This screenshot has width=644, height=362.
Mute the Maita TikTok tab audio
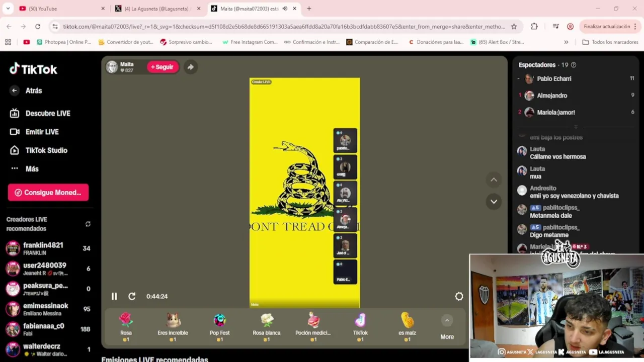[x=285, y=9]
